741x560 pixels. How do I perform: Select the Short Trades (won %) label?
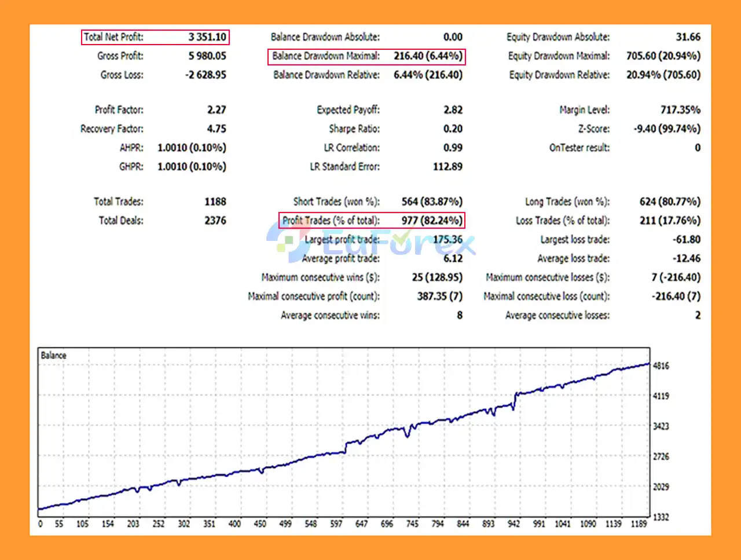[336, 202]
